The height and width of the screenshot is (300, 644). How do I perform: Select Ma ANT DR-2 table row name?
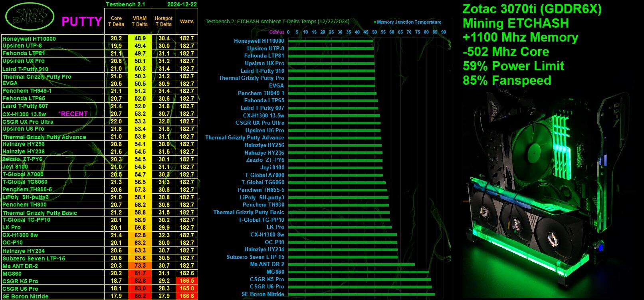(20, 266)
